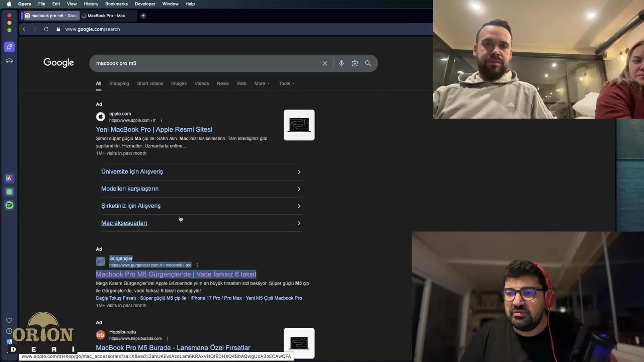Expand the Tools dropdown

coord(287,83)
